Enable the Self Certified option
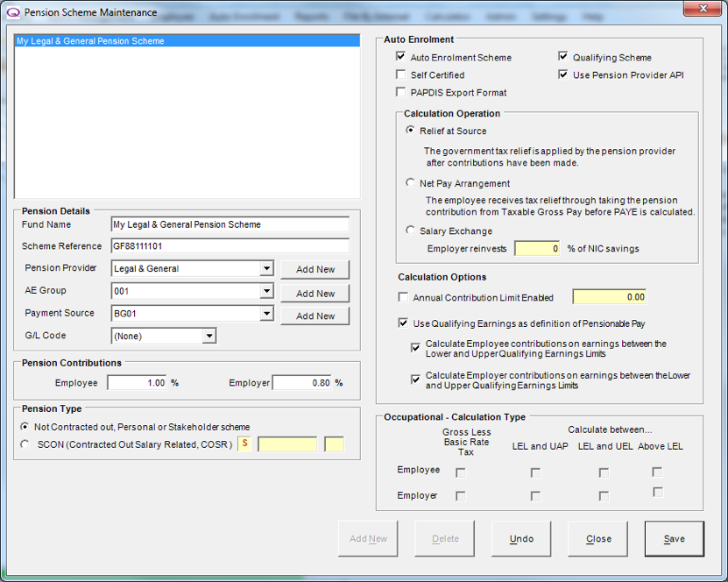 (401, 75)
